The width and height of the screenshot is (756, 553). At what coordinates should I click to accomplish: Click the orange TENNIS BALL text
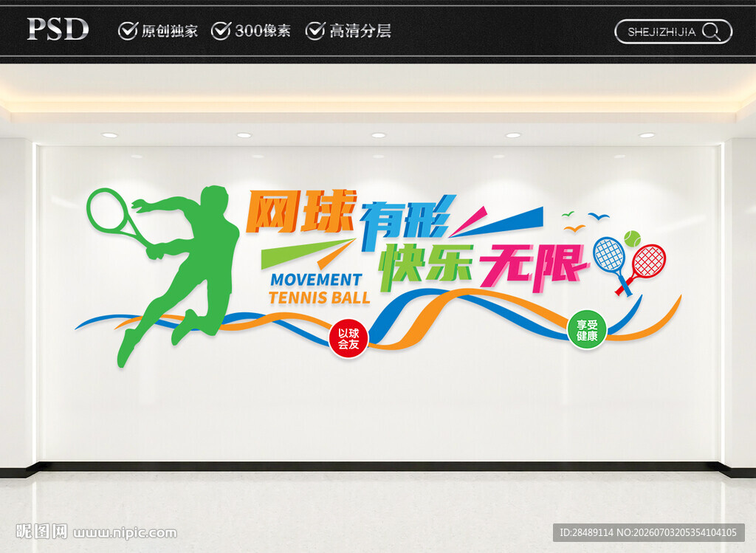coord(319,298)
